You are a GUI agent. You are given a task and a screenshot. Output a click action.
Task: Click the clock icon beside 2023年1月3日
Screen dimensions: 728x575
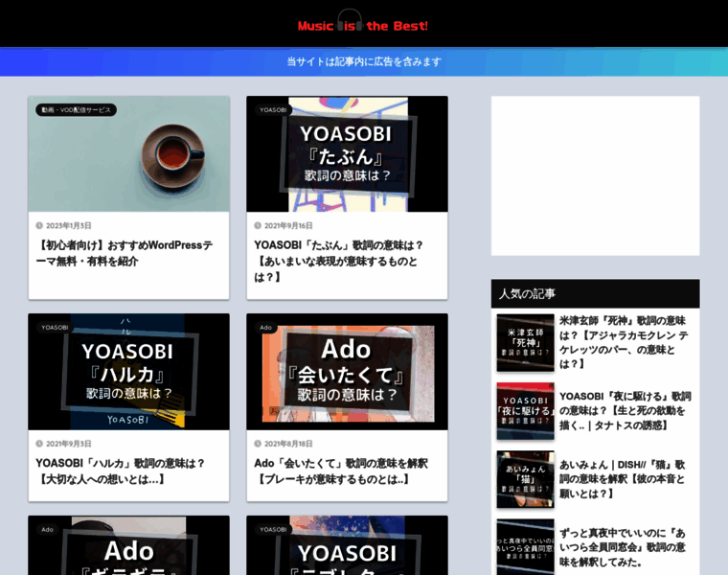click(39, 226)
